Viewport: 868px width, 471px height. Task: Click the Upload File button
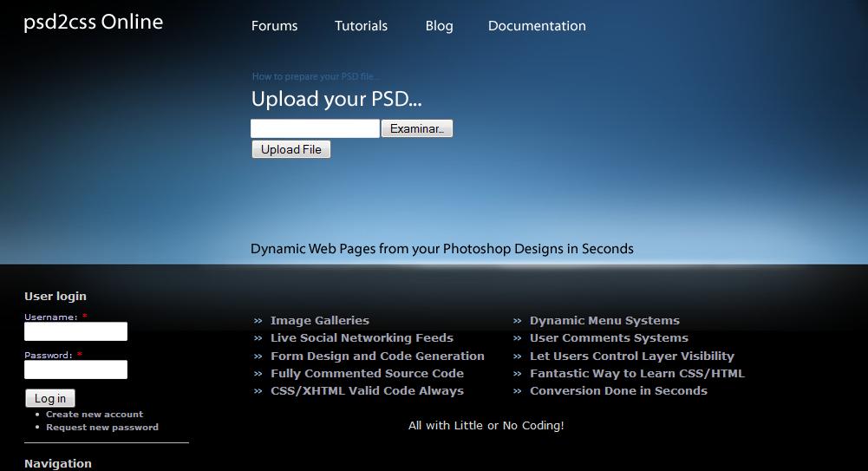pos(291,149)
